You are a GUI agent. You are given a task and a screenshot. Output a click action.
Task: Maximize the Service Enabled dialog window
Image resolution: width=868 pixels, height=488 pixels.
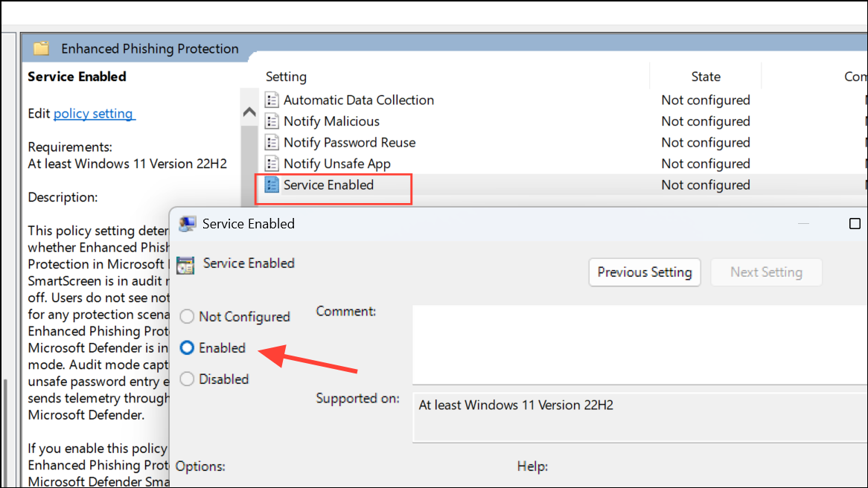(855, 223)
